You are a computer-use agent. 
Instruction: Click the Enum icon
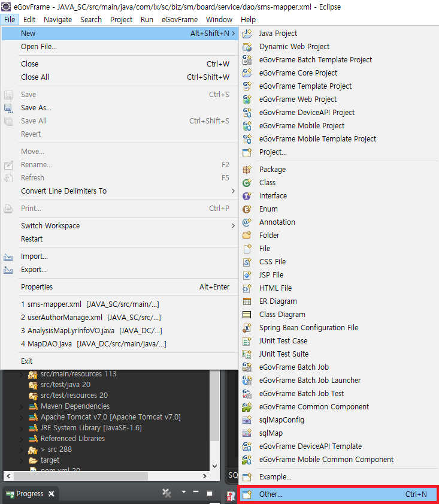[247, 209]
